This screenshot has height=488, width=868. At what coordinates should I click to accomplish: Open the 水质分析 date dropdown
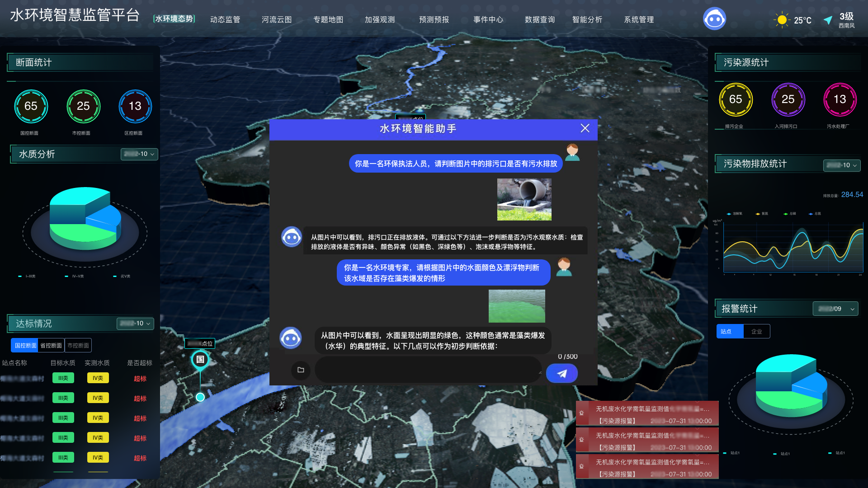point(139,154)
